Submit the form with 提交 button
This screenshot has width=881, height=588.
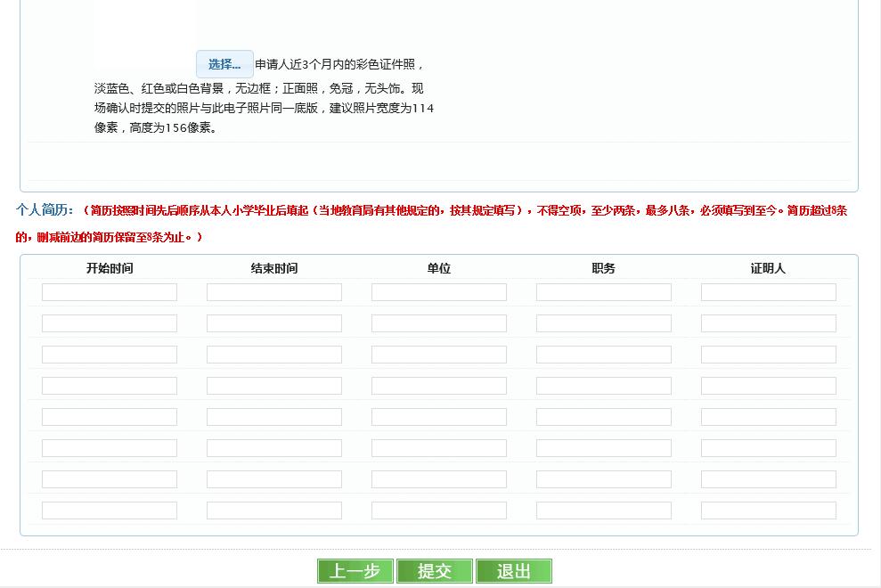[434, 571]
